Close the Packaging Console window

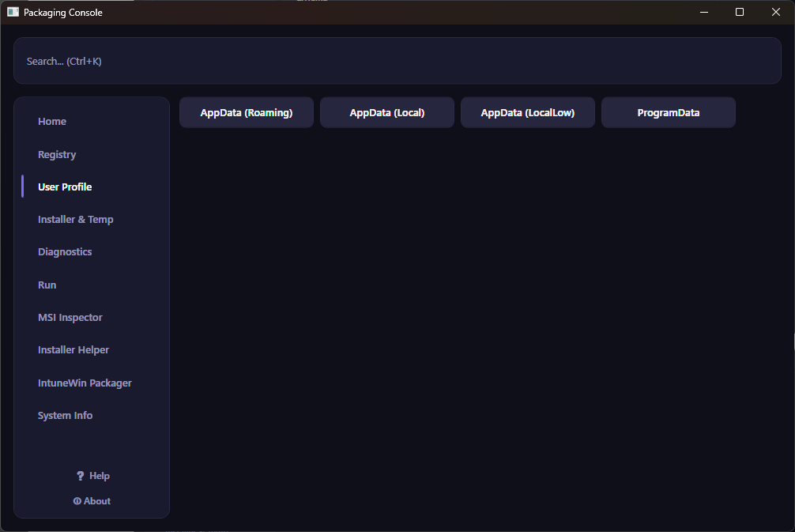tap(776, 12)
